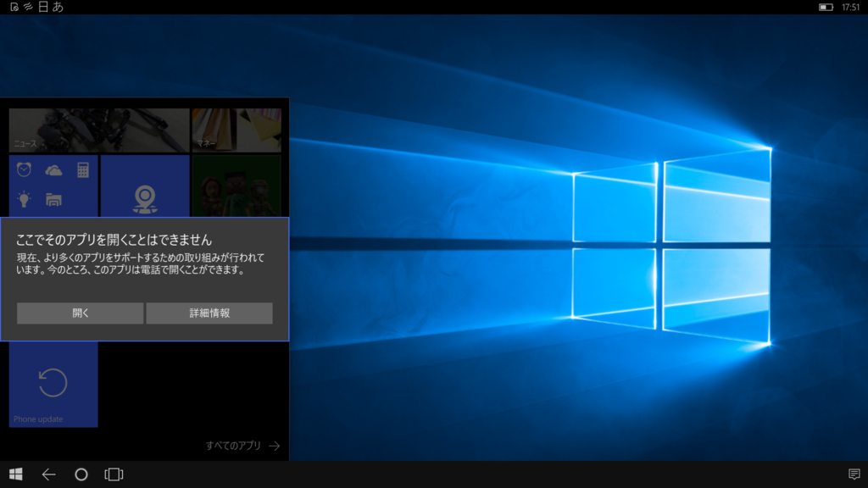Click the first status bar icon at top-left
Image resolution: width=868 pixels, height=488 pixels.
14,7
